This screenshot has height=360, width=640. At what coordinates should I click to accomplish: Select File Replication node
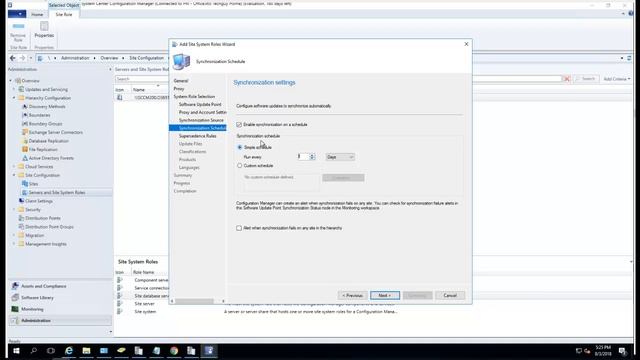(x=43, y=149)
